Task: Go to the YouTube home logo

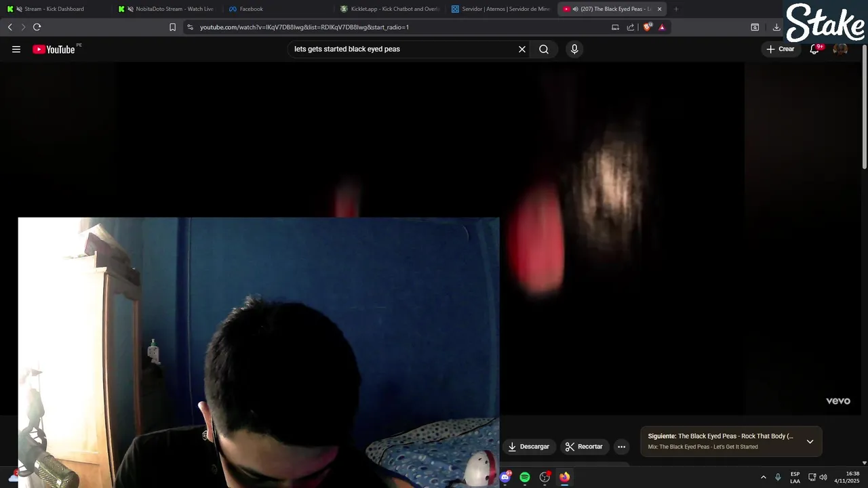Action: pos(54,49)
